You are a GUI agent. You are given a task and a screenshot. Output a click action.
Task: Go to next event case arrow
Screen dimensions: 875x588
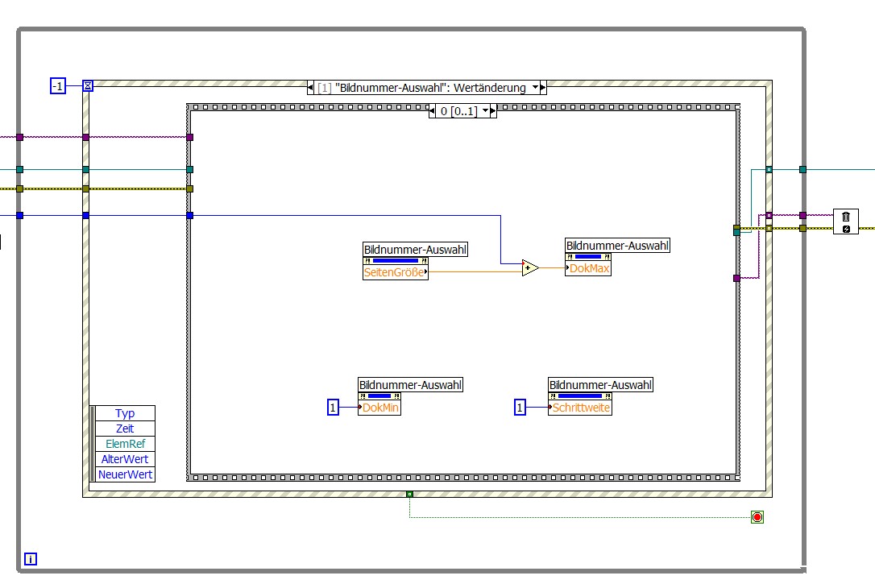point(543,87)
